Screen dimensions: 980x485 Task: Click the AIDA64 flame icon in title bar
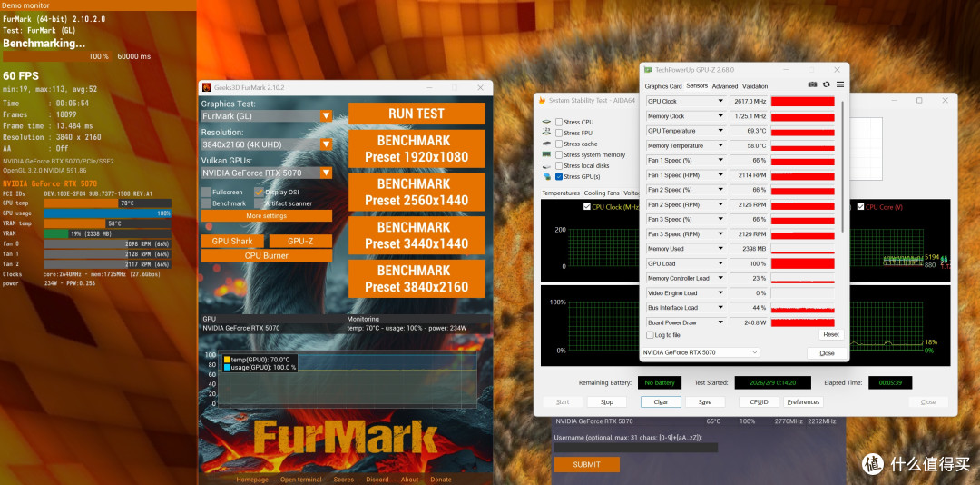click(x=542, y=100)
